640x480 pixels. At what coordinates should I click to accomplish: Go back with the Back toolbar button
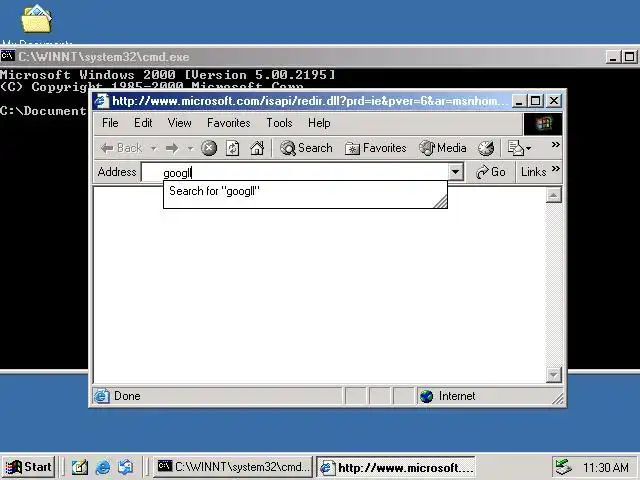(x=121, y=148)
